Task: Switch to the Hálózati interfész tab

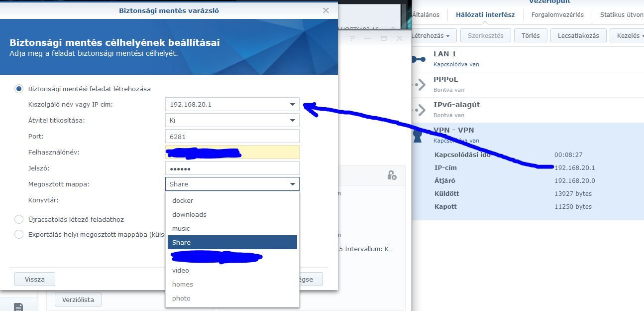Action: [485, 14]
